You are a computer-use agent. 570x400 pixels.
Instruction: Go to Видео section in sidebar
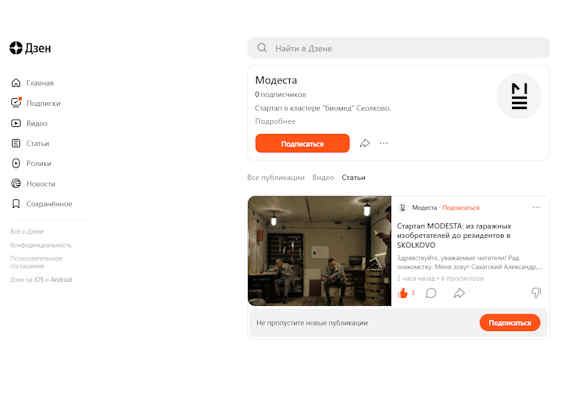(29, 123)
